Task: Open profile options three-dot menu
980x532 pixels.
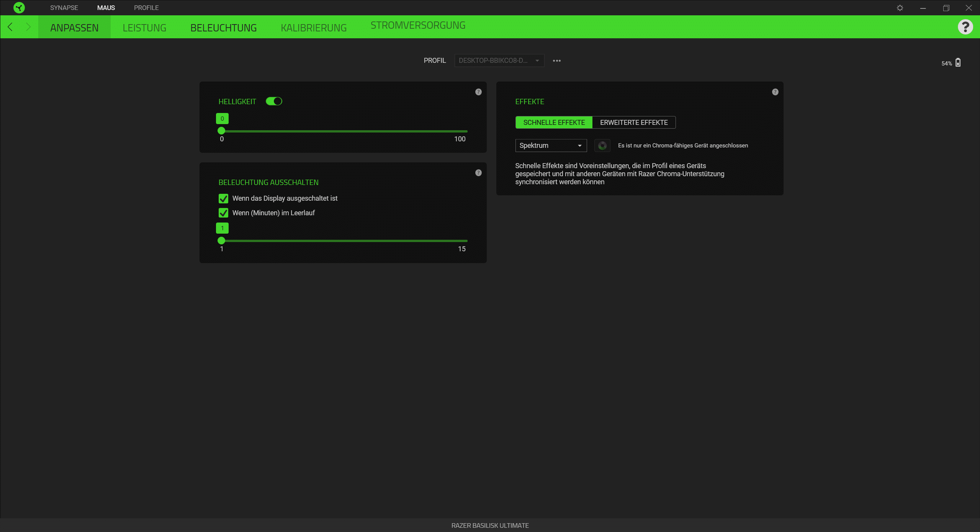Action: tap(556, 61)
